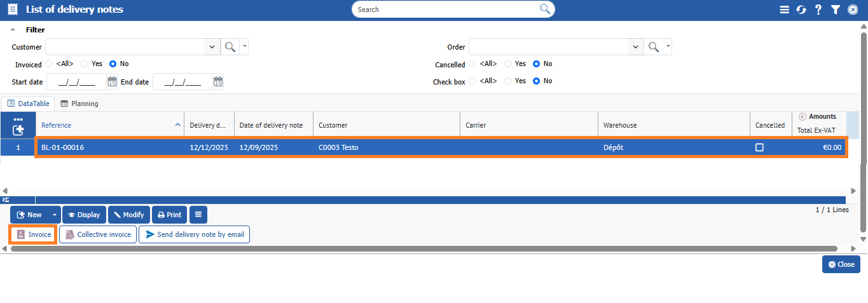The image size is (868, 303).
Task: Expand the Customer dropdown list
Action: (212, 47)
